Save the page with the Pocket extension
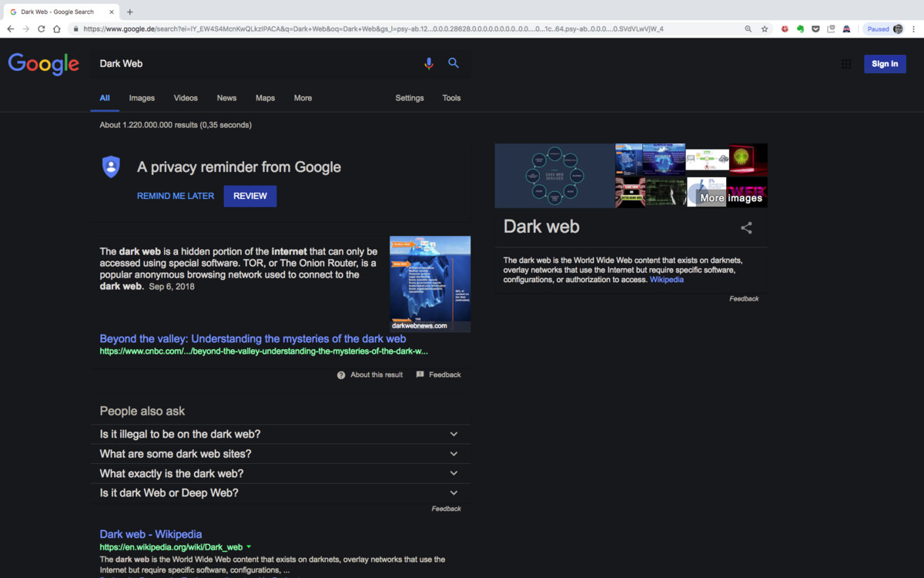Image resolution: width=924 pixels, height=578 pixels. point(815,29)
